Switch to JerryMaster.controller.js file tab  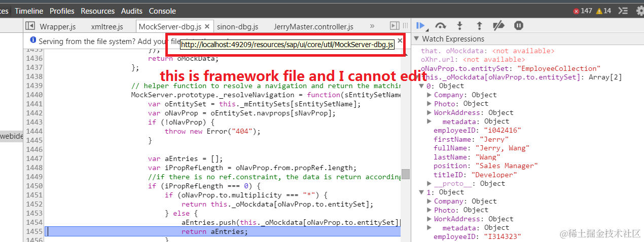(x=313, y=26)
